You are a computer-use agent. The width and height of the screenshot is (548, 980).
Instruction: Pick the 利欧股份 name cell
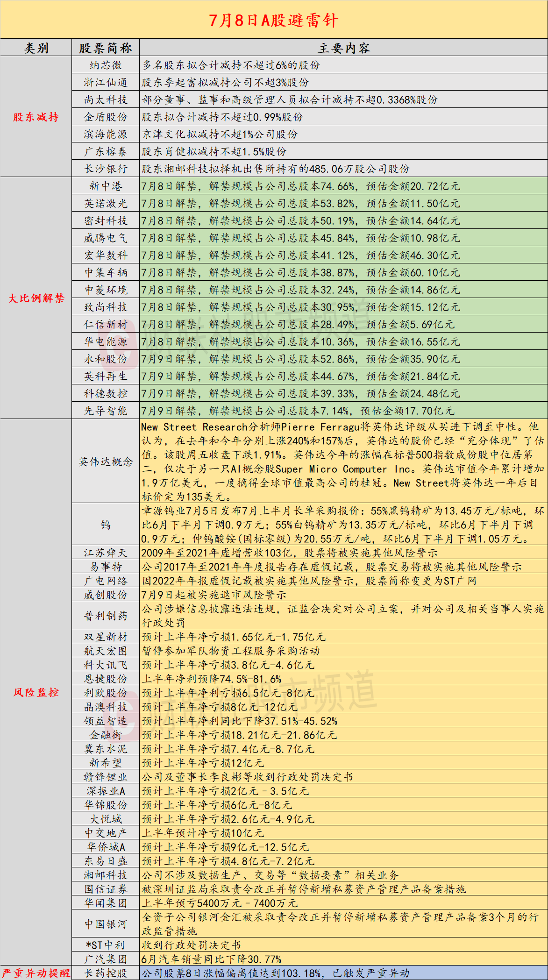(x=106, y=693)
